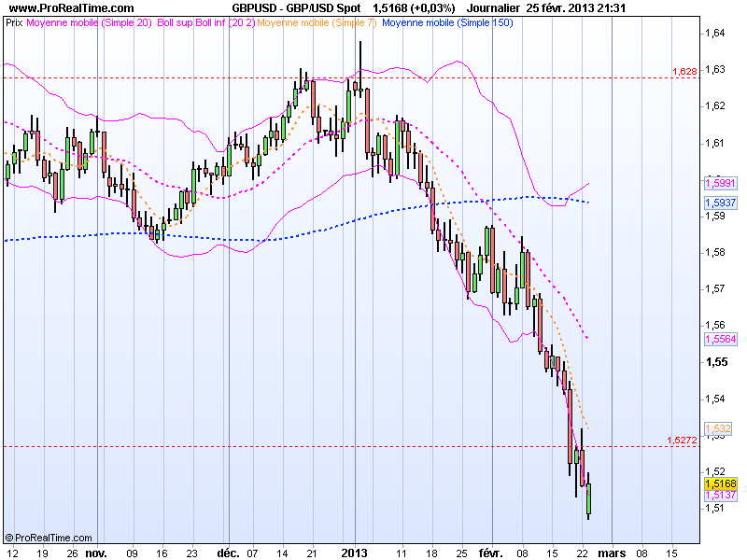
Task: Click the nov. month label on time axis
Action: (96, 553)
